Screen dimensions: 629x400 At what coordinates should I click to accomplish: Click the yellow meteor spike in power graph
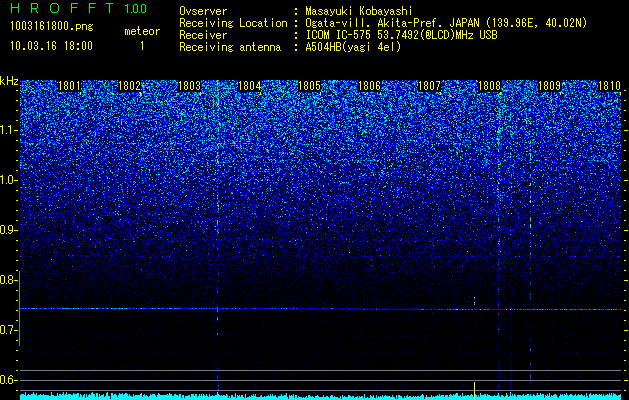click(x=475, y=390)
